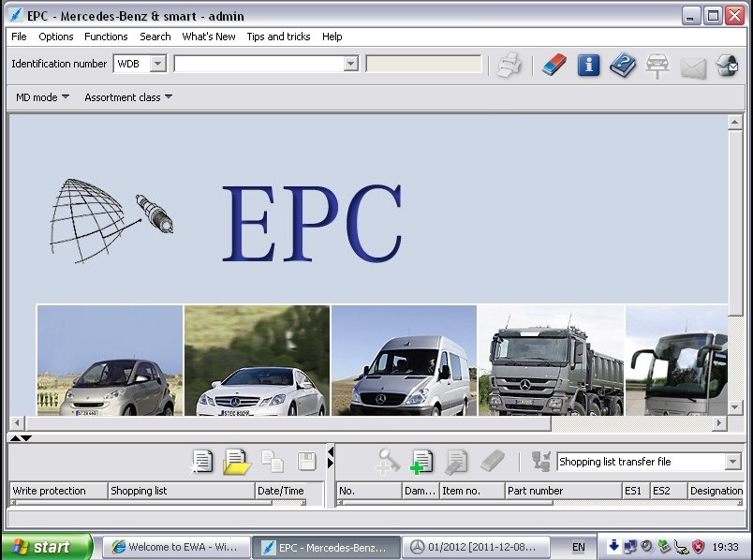This screenshot has width=753, height=560.
Task: Click the horizontal scrollbar right arrow
Action: coord(719,423)
